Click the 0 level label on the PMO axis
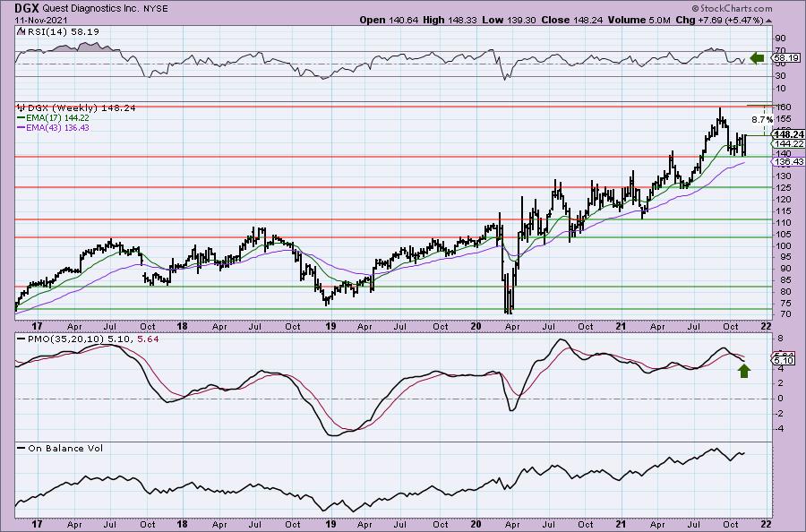 click(780, 399)
